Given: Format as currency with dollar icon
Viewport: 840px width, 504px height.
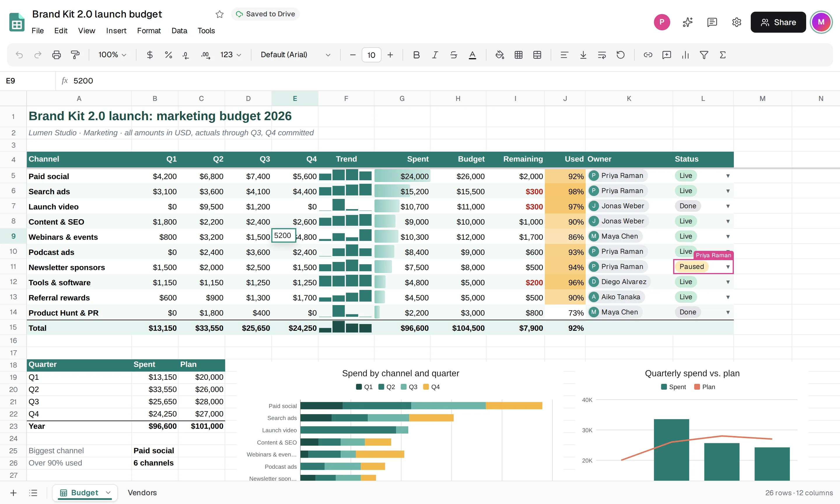Looking at the screenshot, I should (150, 55).
